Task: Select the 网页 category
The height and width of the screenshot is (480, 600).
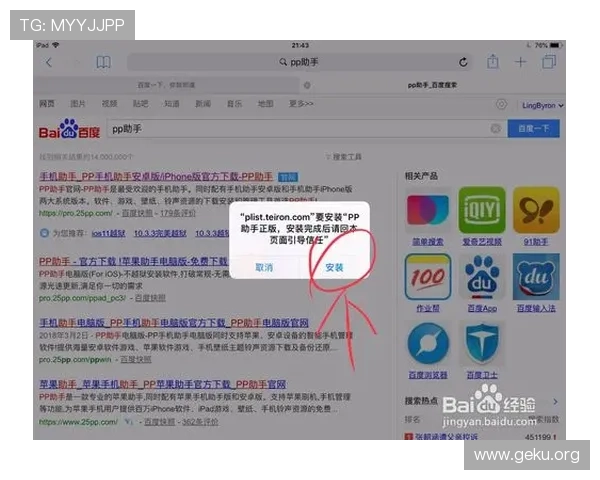Action: (47, 103)
